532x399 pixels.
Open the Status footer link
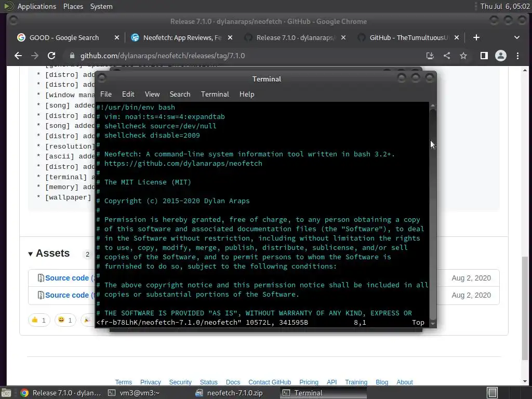coord(209,382)
